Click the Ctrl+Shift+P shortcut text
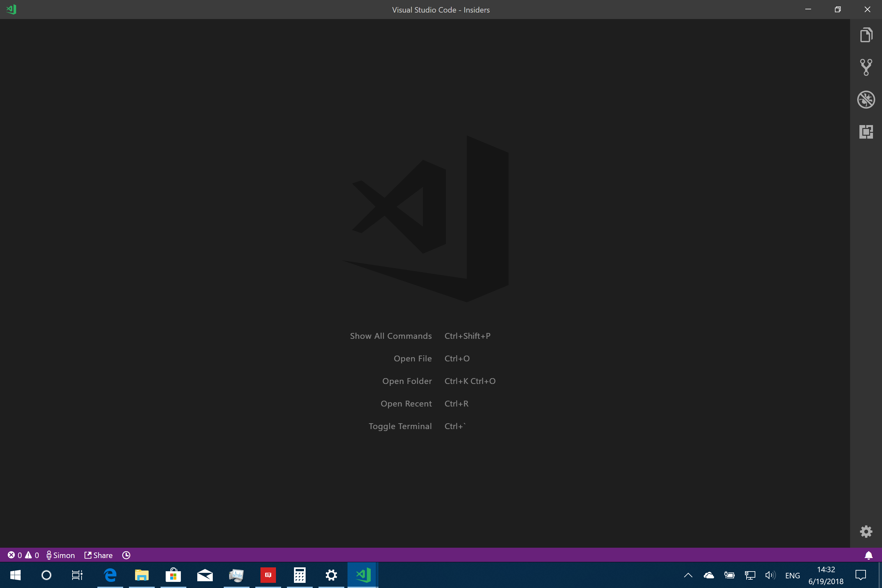The width and height of the screenshot is (882, 588). [x=467, y=336]
